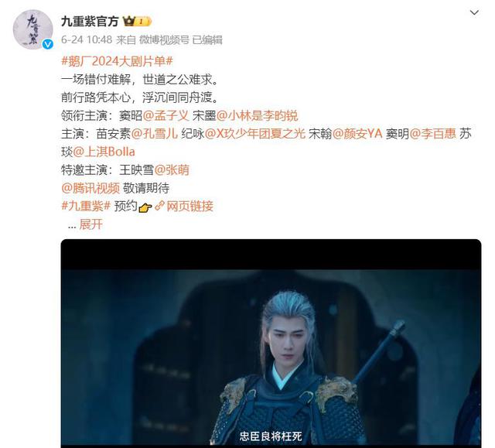The height and width of the screenshot is (448, 495).
Task: Open the 九重紫官方 profile avatar
Action: [x=32, y=29]
